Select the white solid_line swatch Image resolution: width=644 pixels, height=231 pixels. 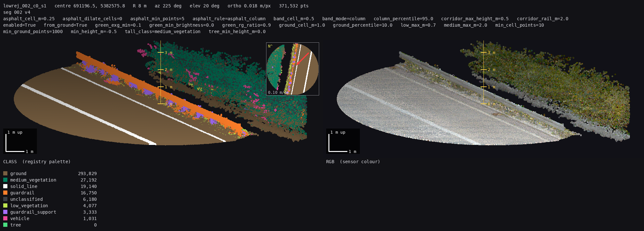click(x=5, y=186)
